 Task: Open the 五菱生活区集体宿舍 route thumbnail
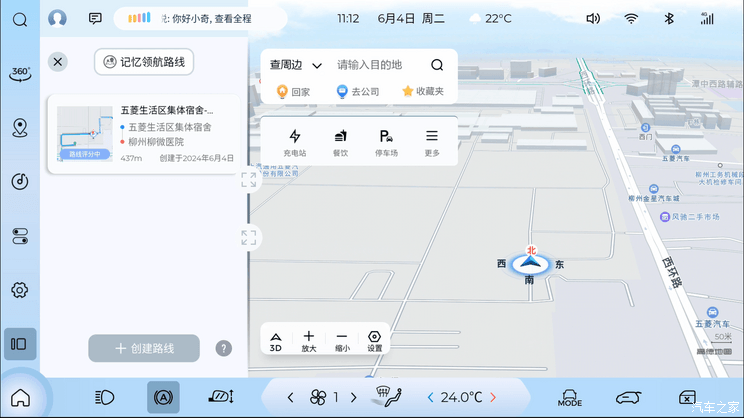point(85,134)
